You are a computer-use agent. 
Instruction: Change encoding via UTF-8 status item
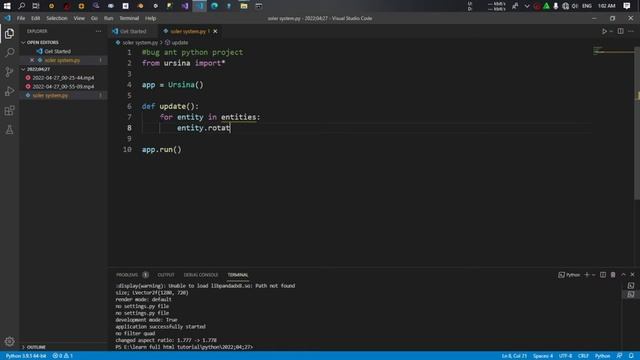pos(565,356)
